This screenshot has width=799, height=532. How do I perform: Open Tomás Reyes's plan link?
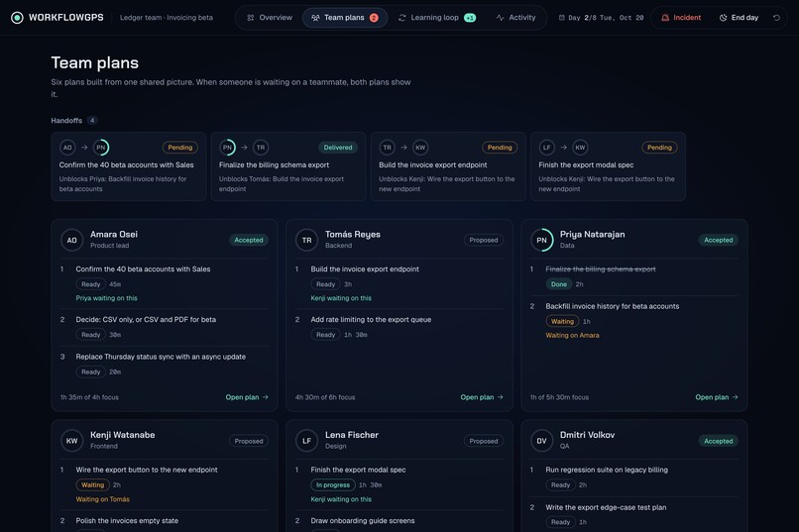pyautogui.click(x=482, y=397)
